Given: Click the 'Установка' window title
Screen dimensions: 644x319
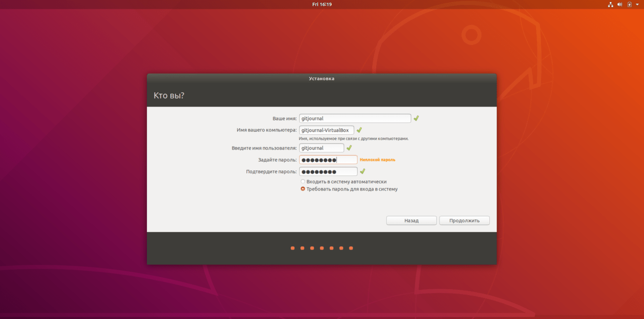Looking at the screenshot, I should point(322,77).
